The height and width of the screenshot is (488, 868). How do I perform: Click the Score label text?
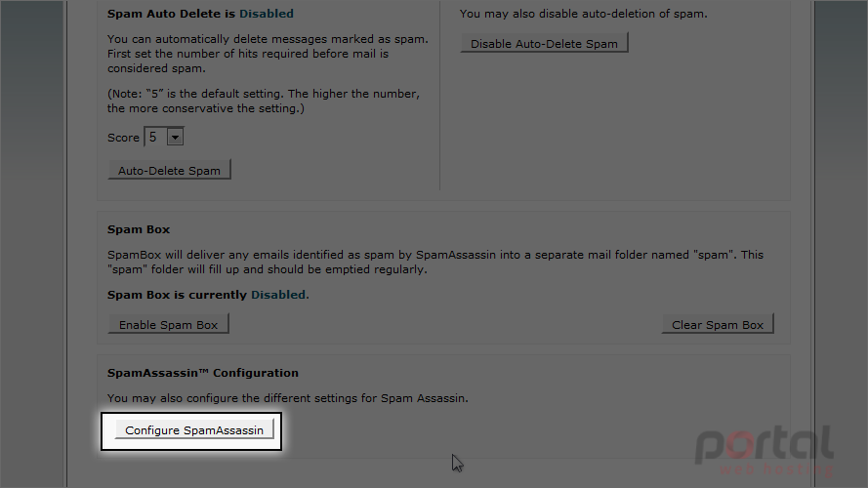tap(123, 138)
